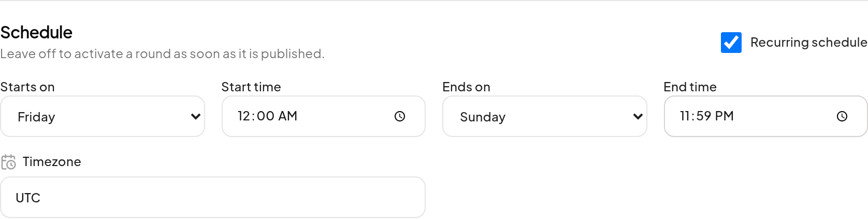Click the UTC timezone input field
Image resolution: width=868 pixels, height=219 pixels.
213,197
